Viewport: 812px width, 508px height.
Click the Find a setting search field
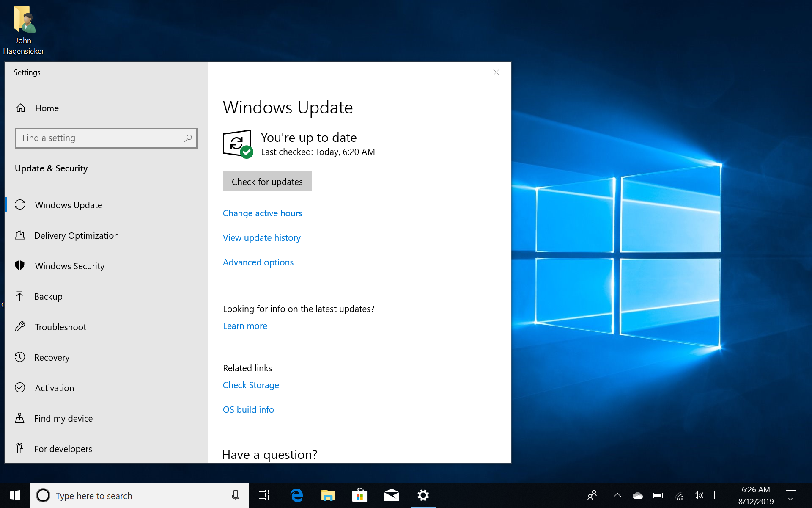tap(106, 138)
